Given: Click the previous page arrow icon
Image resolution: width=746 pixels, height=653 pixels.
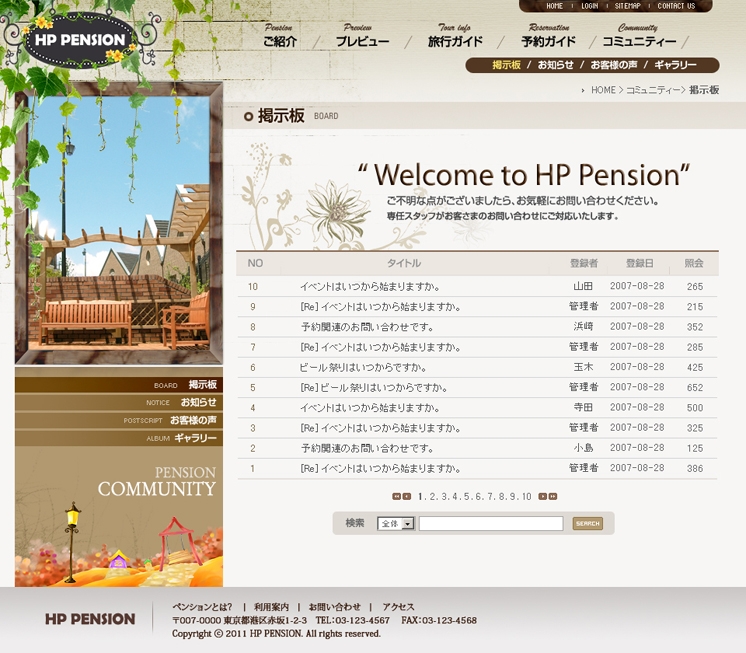Looking at the screenshot, I should click(407, 496).
